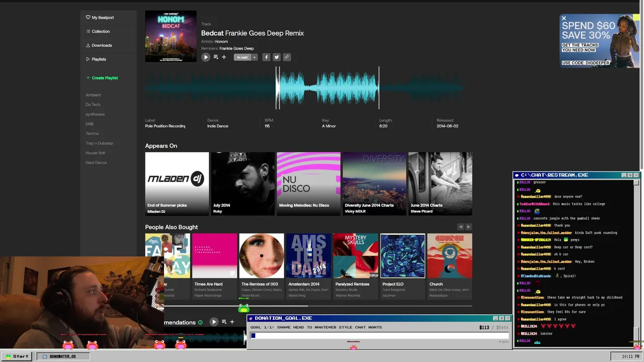Screen dimensions: 644x362
Task: Show previous People Also Bought items
Action: [460, 227]
